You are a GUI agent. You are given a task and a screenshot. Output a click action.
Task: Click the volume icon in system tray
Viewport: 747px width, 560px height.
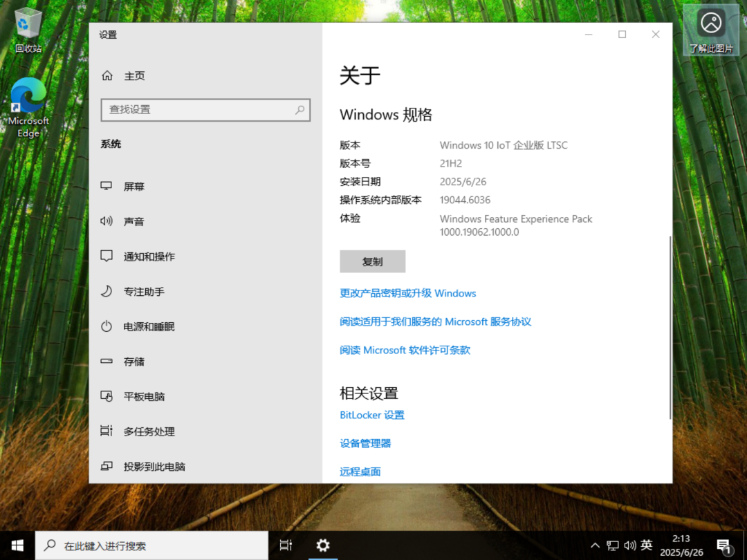coord(630,545)
